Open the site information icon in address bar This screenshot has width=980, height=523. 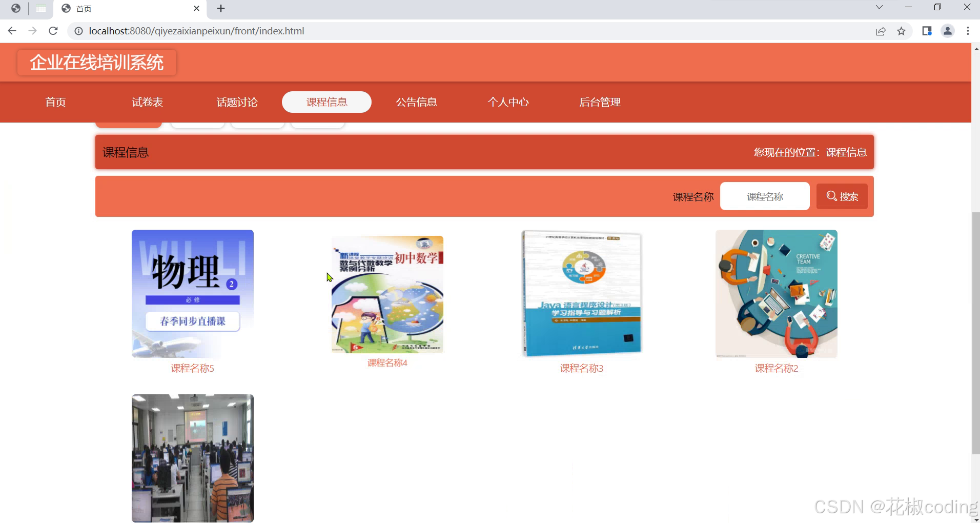click(78, 31)
